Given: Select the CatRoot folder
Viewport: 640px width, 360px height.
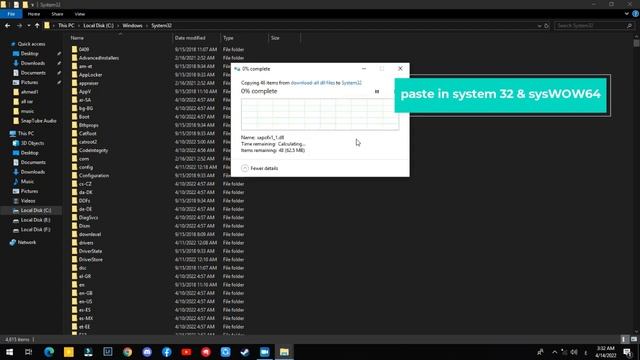Looking at the screenshot, I should coord(88,133).
